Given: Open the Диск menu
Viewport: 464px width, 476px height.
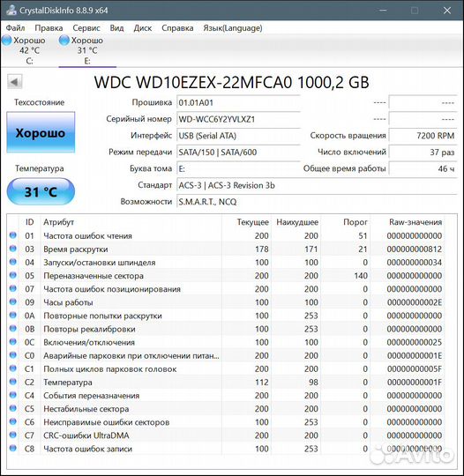Looking at the screenshot, I should point(143,28).
